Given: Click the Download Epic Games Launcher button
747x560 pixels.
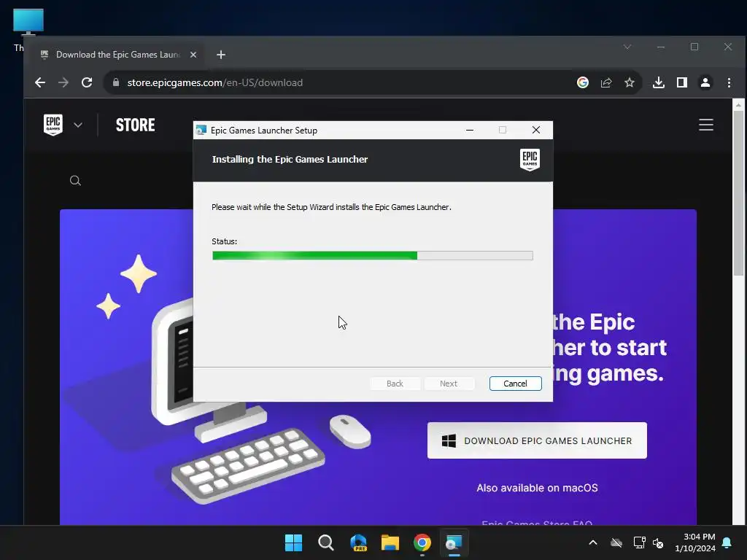Looking at the screenshot, I should click(x=537, y=440).
